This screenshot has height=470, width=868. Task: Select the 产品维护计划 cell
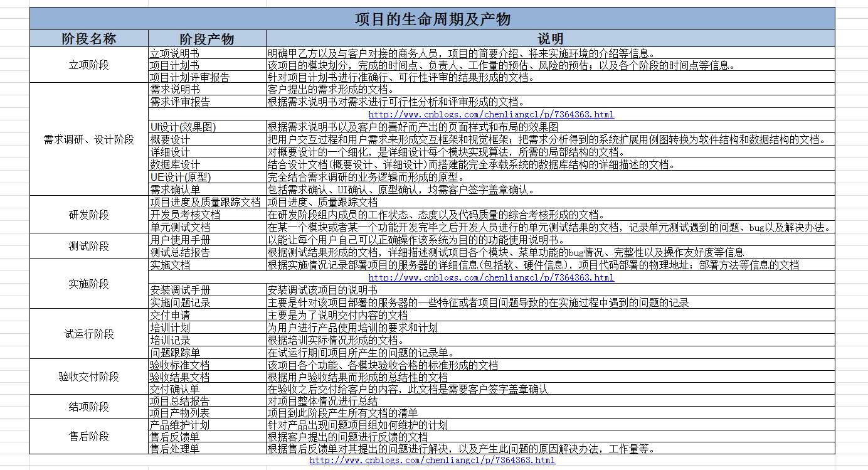click(x=207, y=425)
